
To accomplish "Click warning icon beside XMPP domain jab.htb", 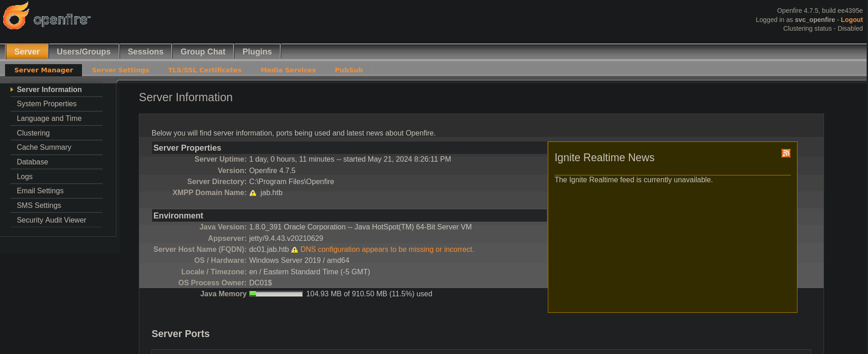I will coord(253,193).
